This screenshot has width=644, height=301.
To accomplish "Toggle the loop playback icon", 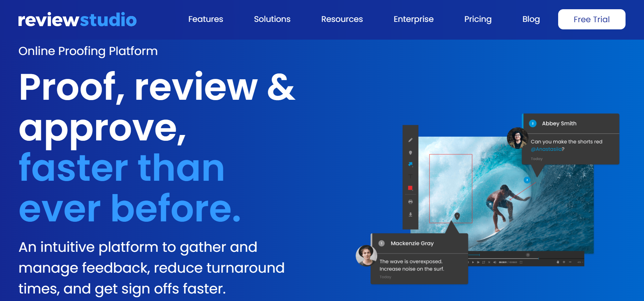I will pyautogui.click(x=484, y=262).
